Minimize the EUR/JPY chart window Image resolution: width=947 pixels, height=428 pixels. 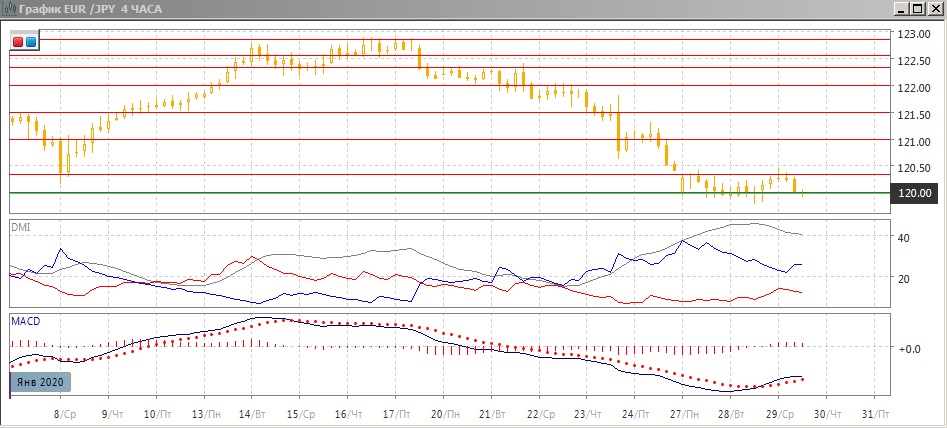click(900, 9)
